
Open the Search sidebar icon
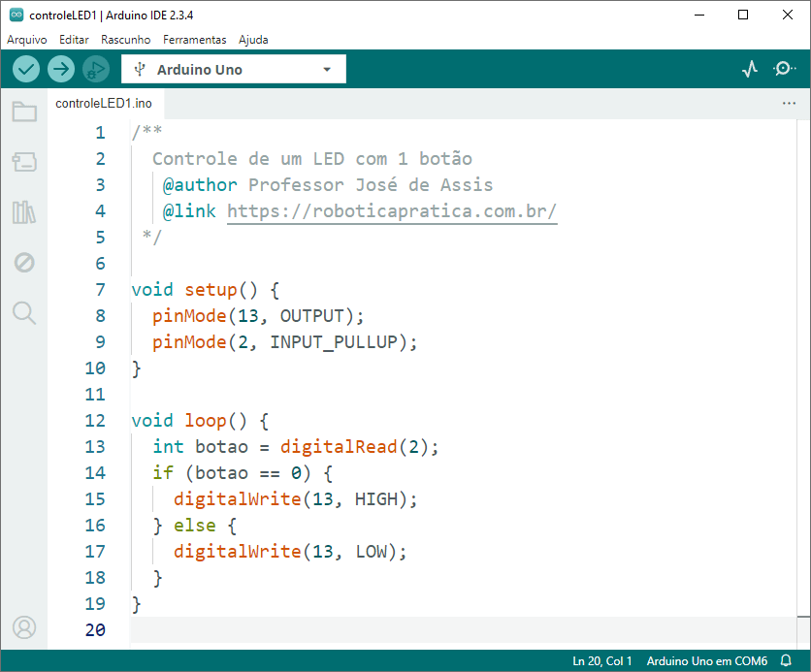(24, 313)
